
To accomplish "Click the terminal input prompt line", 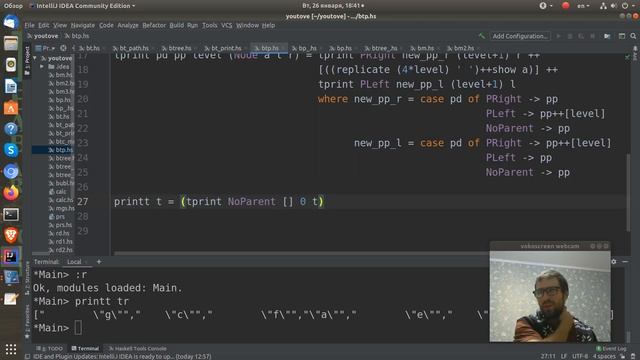I will (261, 328).
